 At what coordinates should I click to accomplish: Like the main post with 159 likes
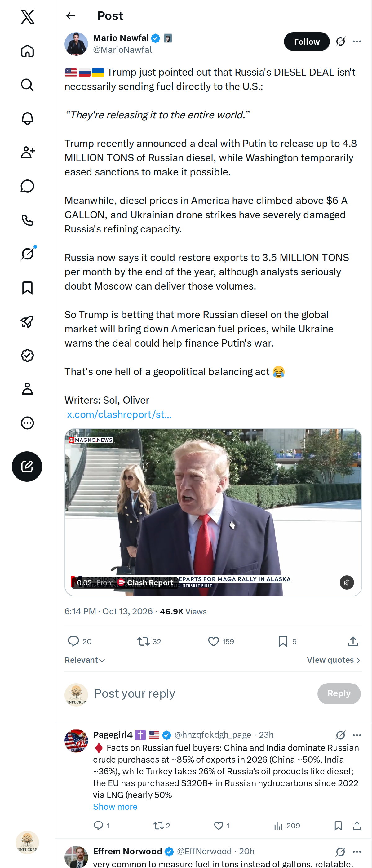coord(221,641)
